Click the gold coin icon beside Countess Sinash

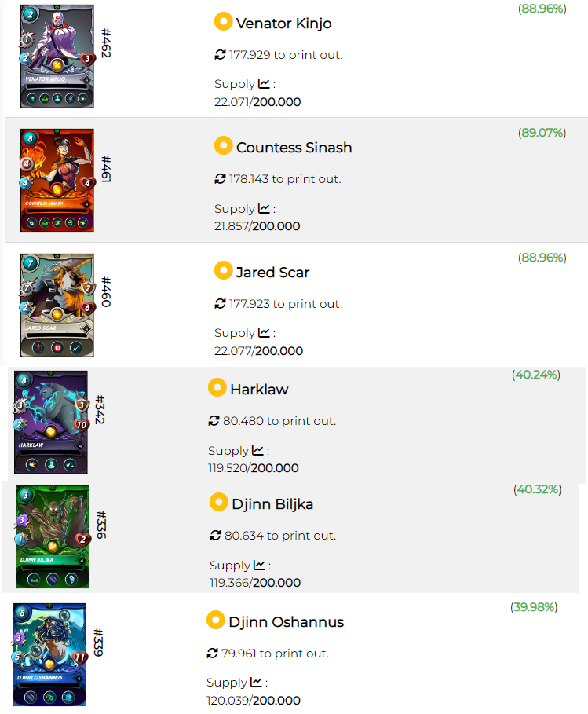(224, 146)
